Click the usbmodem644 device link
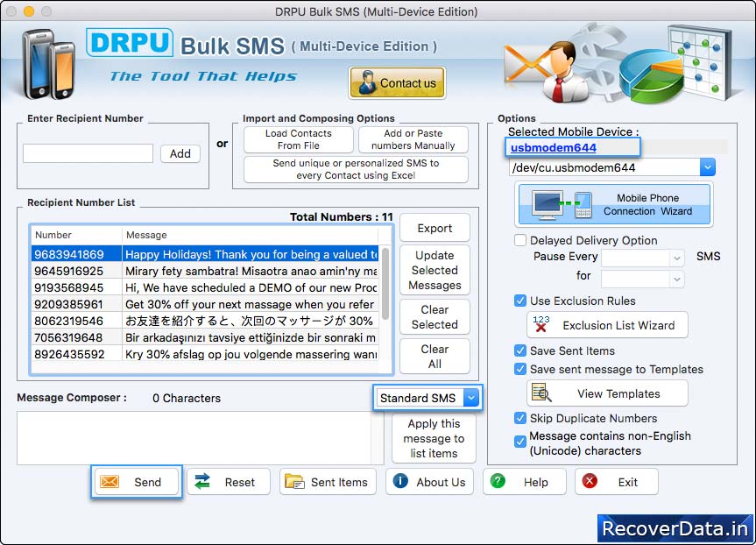 [x=554, y=147]
